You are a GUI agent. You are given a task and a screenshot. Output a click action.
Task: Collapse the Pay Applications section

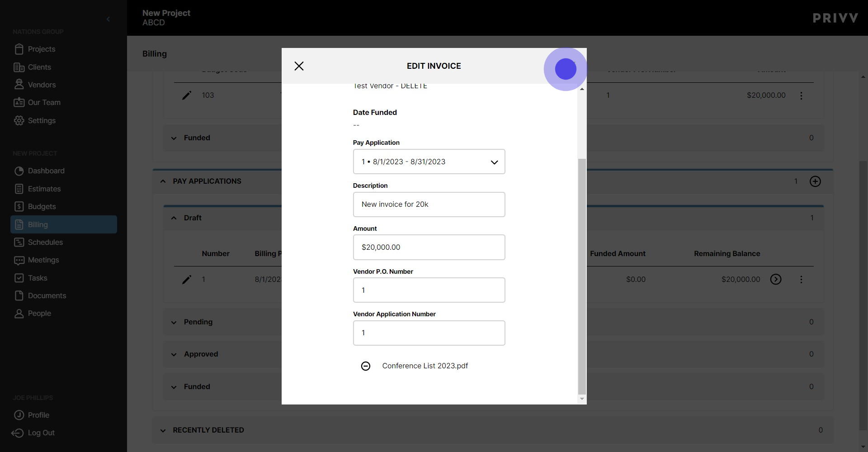[163, 181]
